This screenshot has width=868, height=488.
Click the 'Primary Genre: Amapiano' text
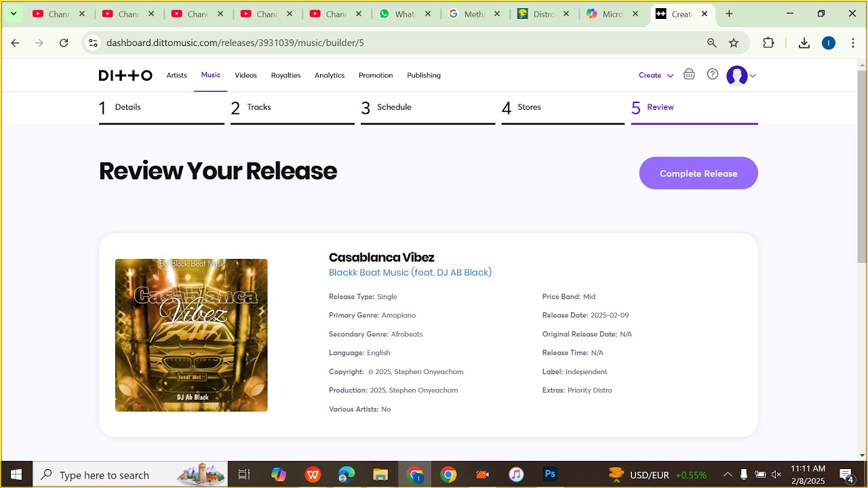coord(372,315)
